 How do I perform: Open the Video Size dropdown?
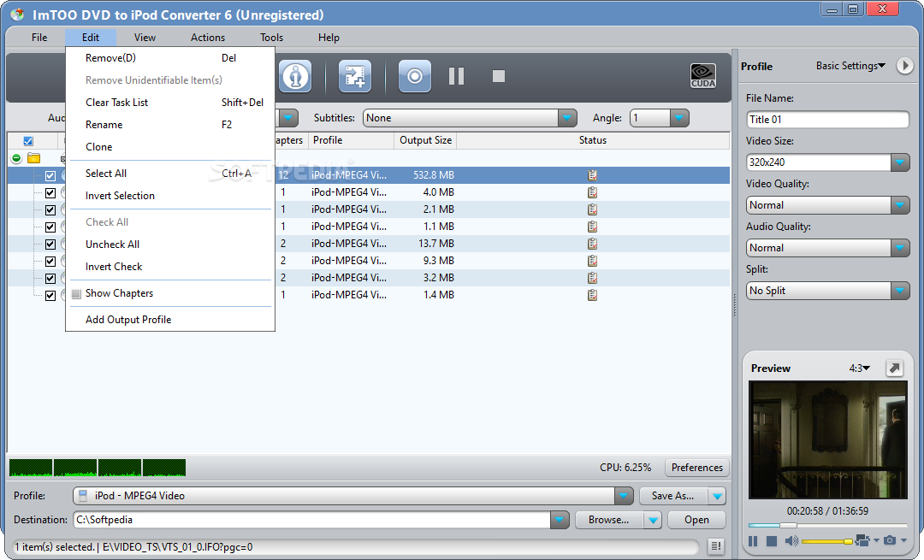900,162
